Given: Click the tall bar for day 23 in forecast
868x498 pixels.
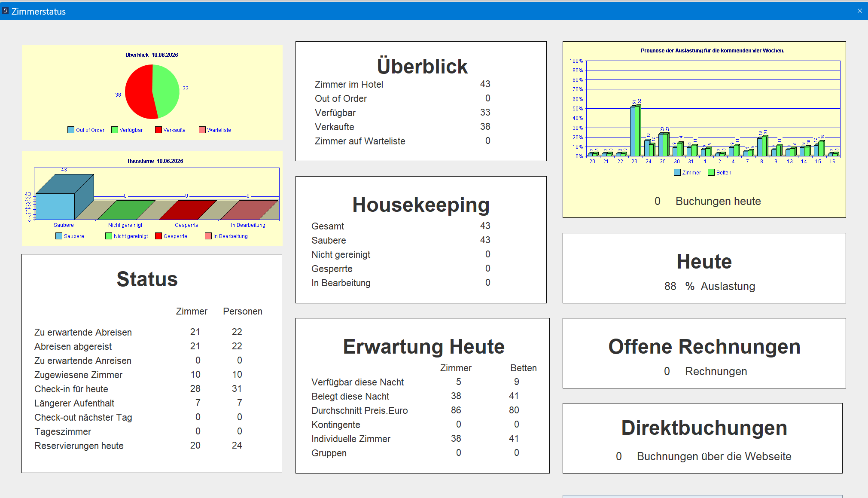Looking at the screenshot, I should pos(635,131).
